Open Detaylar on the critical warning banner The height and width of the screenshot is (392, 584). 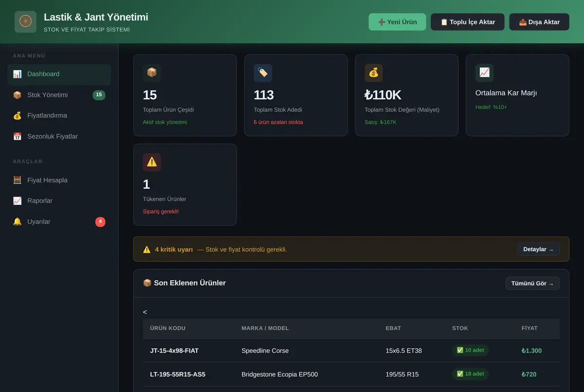coord(538,249)
